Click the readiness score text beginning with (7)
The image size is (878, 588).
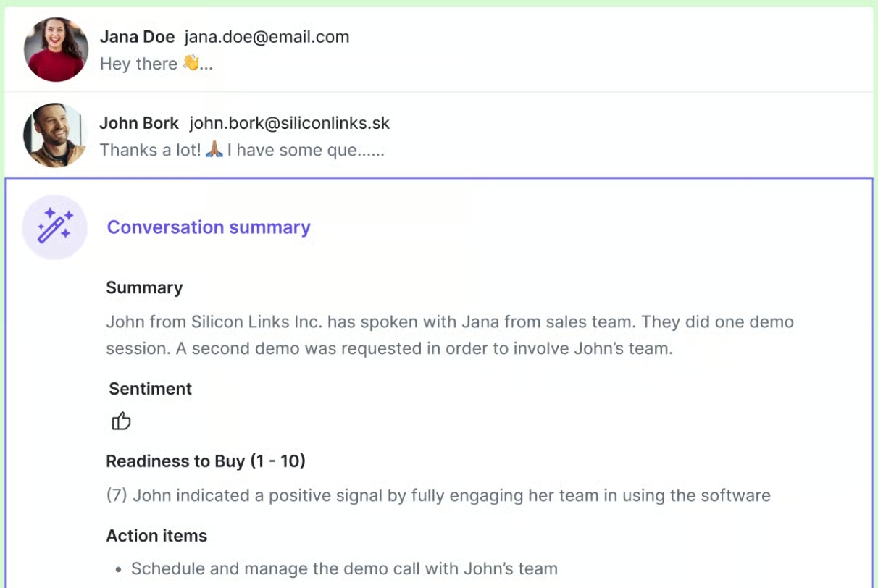coord(438,496)
